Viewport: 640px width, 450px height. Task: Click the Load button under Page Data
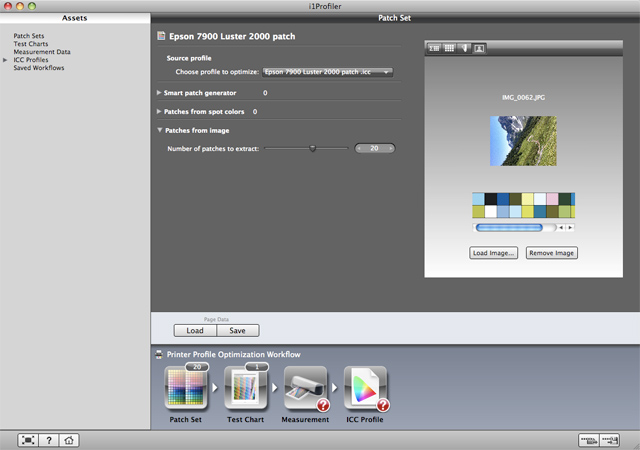click(195, 330)
